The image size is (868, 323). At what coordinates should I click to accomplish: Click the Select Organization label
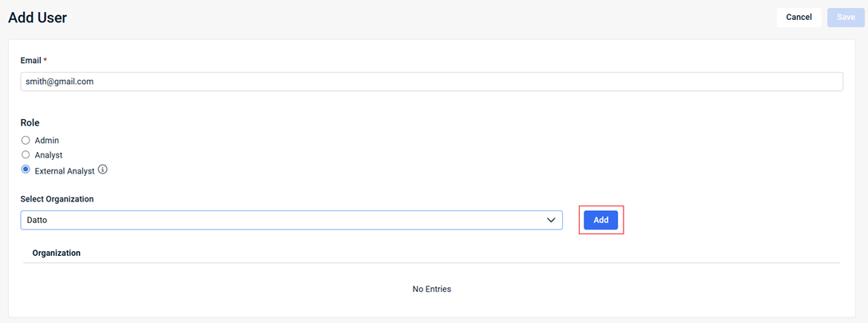click(57, 199)
